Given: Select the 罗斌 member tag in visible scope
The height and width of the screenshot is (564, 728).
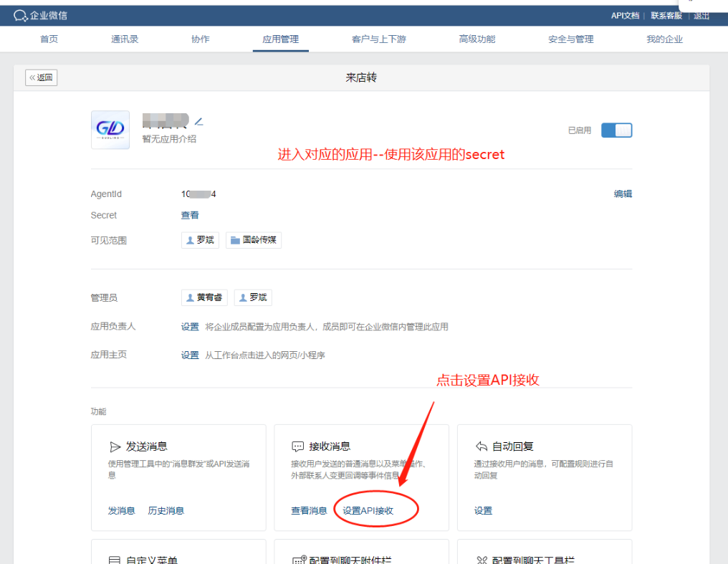Looking at the screenshot, I should (x=200, y=240).
